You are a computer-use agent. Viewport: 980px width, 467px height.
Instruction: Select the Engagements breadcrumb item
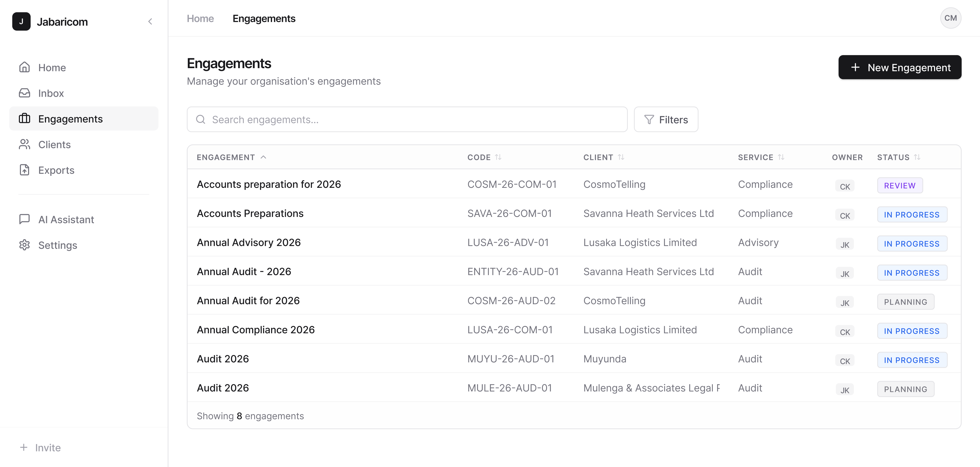pyautogui.click(x=264, y=18)
